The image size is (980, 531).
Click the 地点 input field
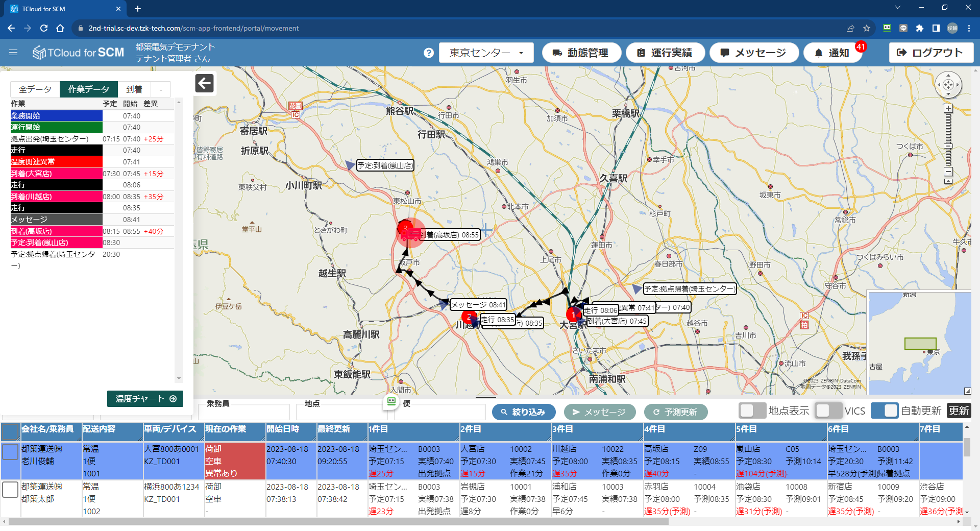(x=341, y=412)
